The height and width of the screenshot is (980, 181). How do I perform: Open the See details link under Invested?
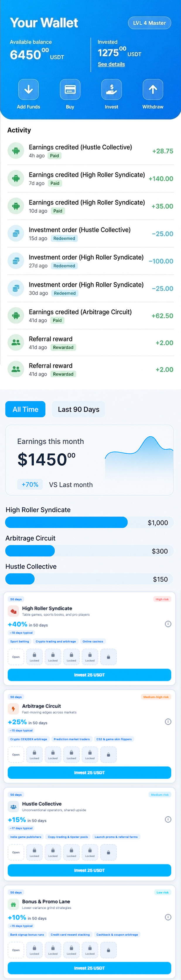(111, 64)
